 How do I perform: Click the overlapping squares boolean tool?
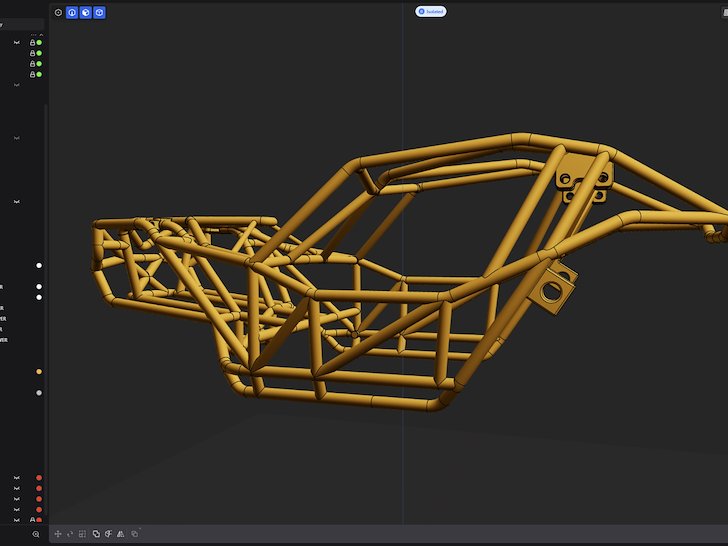(96, 534)
